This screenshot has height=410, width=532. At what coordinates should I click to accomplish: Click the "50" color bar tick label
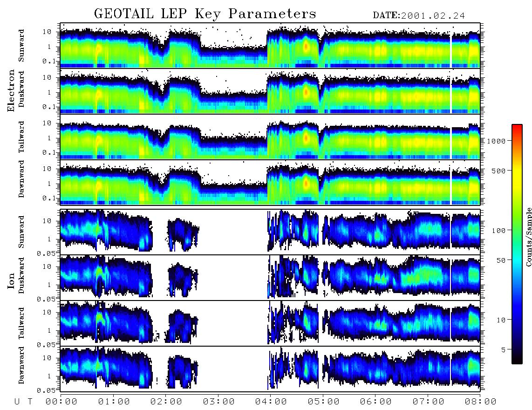click(501, 260)
